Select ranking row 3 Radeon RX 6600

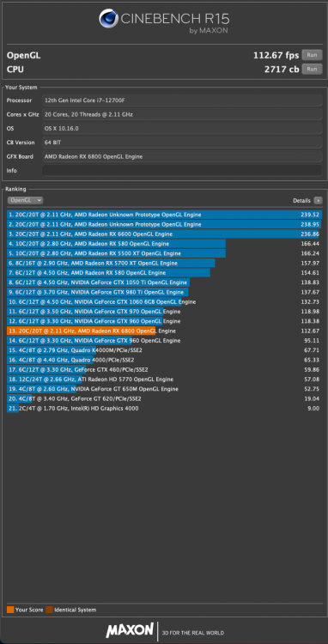pos(165,234)
